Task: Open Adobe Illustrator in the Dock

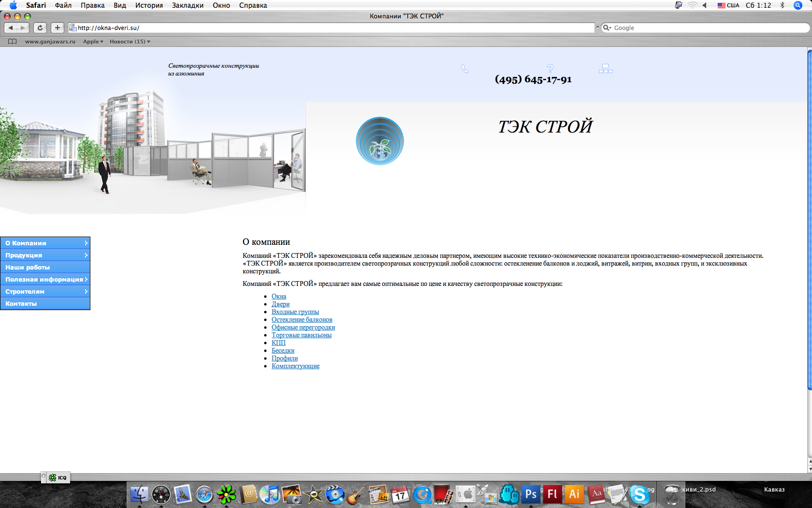Action: point(574,494)
